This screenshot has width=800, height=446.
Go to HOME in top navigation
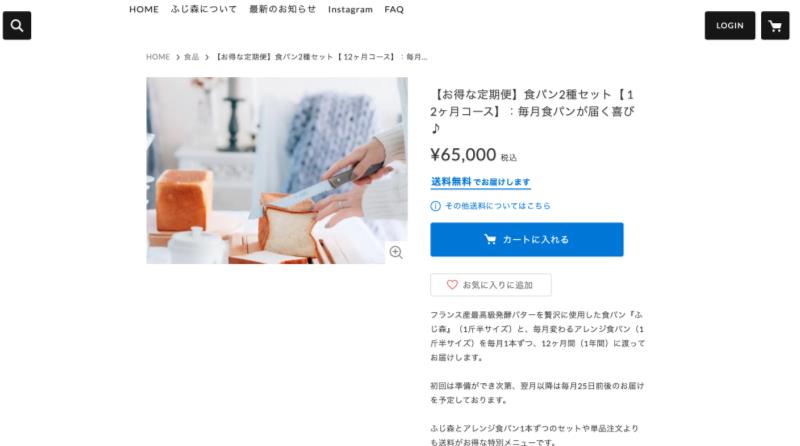[144, 9]
